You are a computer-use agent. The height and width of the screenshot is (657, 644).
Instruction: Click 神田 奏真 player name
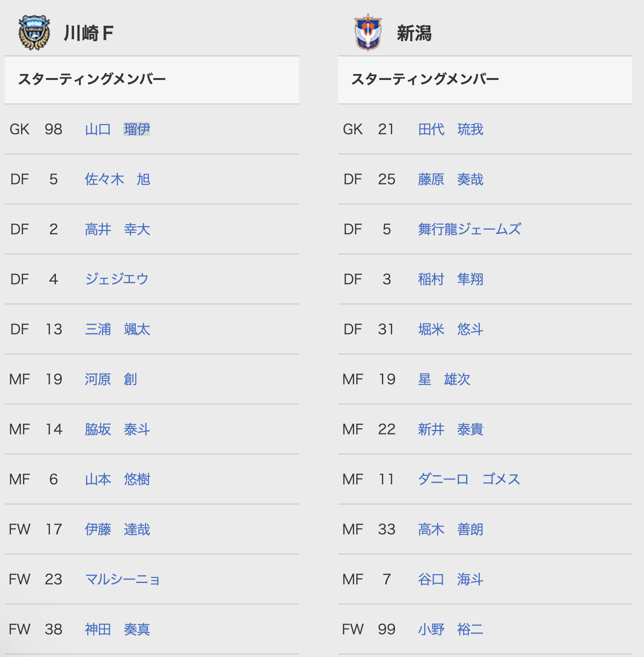pyautogui.click(x=118, y=630)
